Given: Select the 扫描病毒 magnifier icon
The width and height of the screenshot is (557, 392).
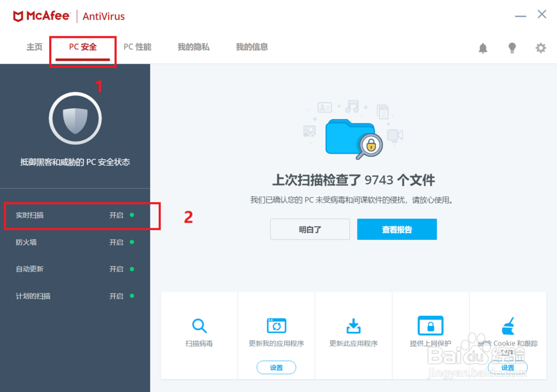Looking at the screenshot, I should pos(199,326).
